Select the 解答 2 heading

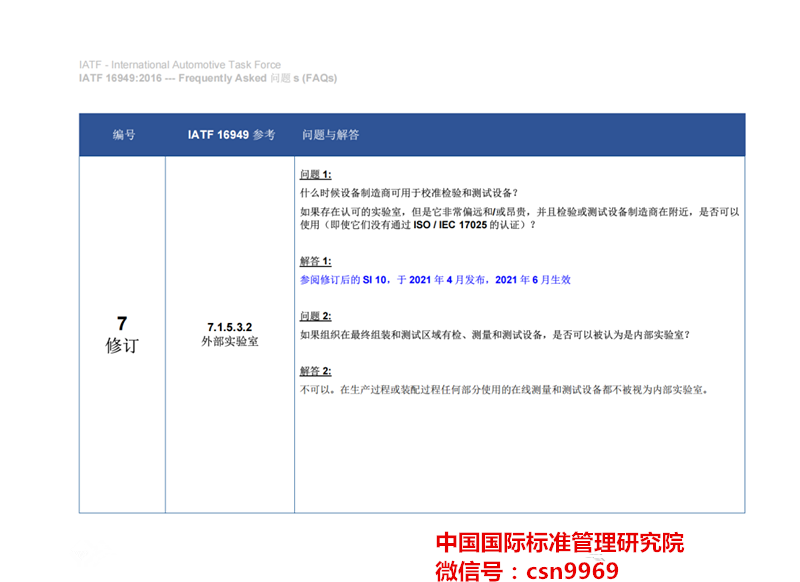coord(315,371)
